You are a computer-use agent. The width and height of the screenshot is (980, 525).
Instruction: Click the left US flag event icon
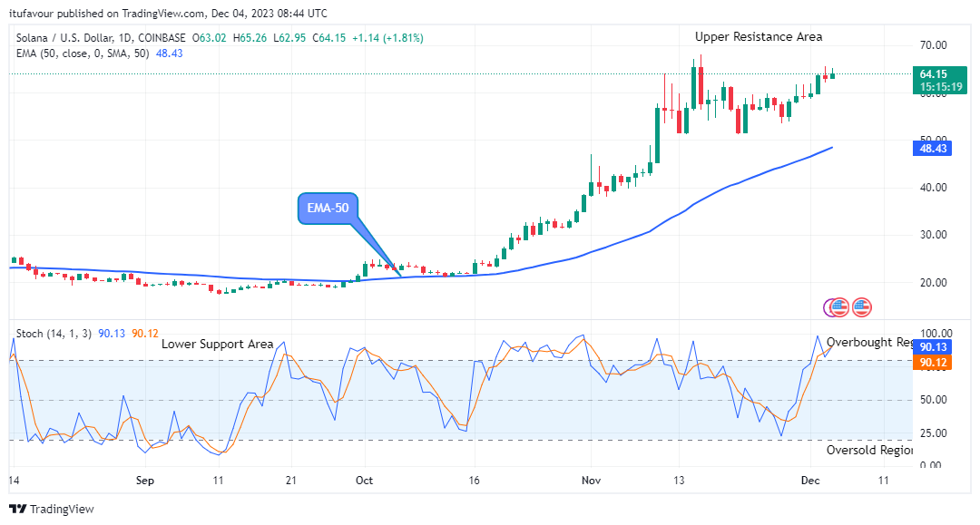(841, 307)
